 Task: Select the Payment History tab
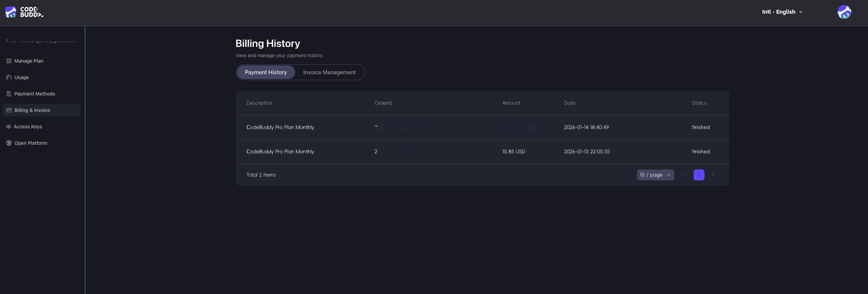(266, 73)
